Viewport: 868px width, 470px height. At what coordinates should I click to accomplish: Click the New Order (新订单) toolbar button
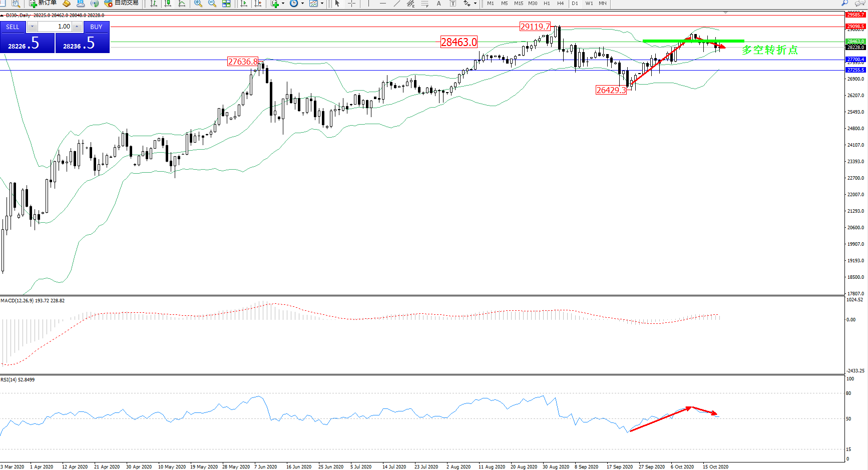coord(43,3)
